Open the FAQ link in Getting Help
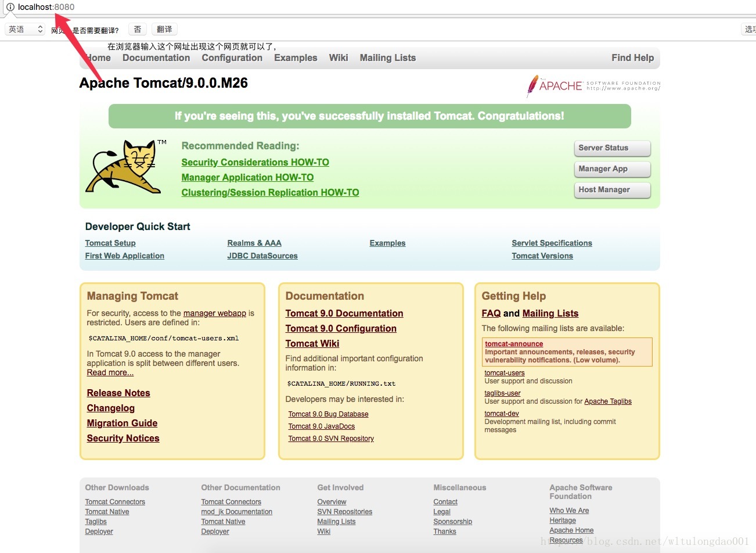 click(x=491, y=313)
